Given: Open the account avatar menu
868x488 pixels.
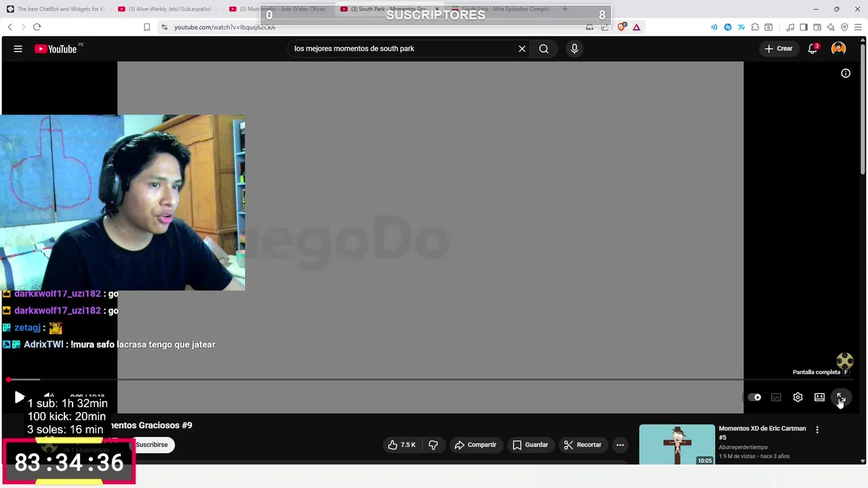Looking at the screenshot, I should tap(839, 49).
